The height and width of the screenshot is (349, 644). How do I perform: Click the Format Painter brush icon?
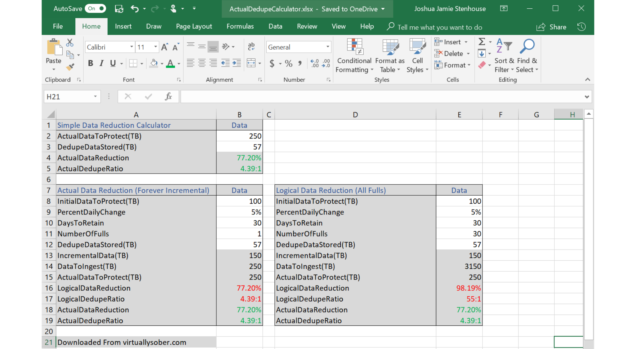(x=70, y=67)
